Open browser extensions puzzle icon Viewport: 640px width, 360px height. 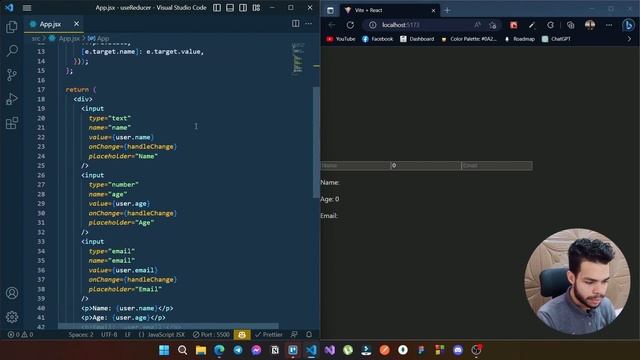(551, 25)
